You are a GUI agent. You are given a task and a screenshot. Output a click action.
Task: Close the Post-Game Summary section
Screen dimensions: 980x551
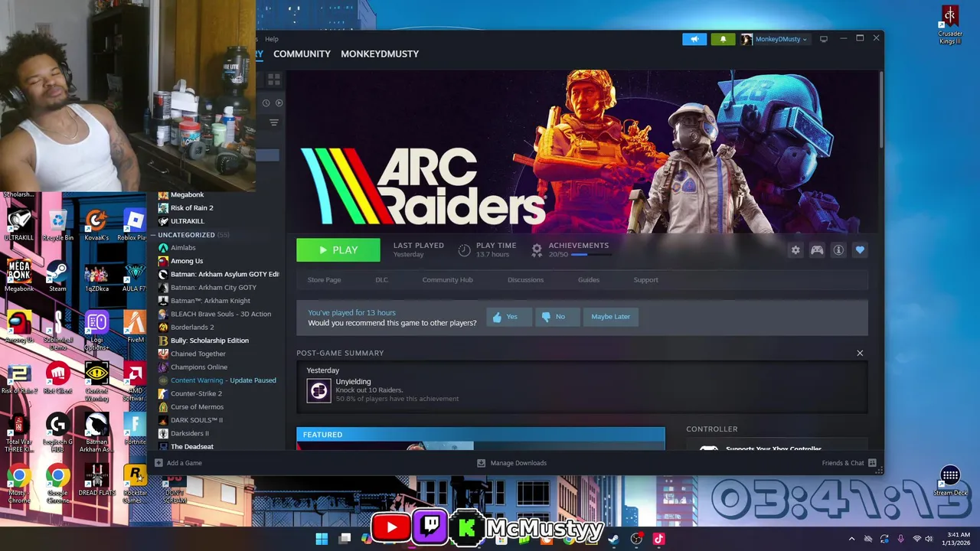point(860,353)
